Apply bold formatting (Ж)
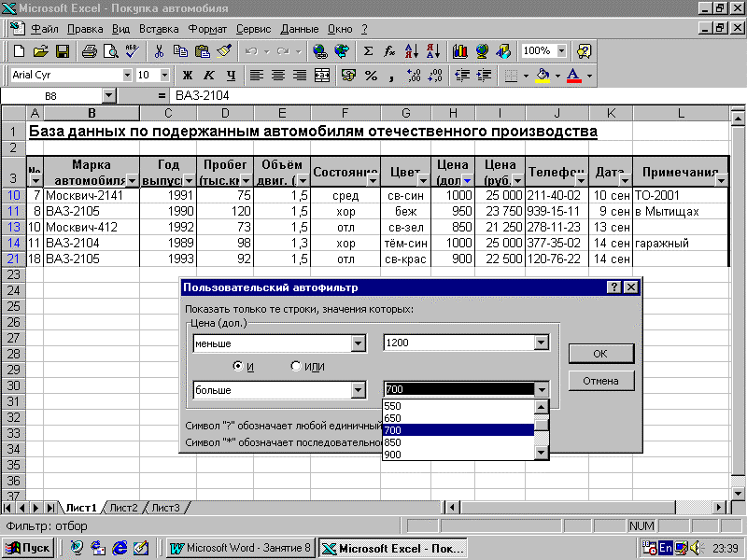This screenshot has height=560, width=747. point(188,76)
